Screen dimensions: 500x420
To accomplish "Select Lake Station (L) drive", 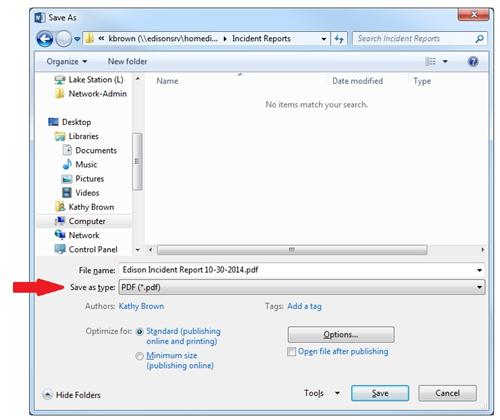I will [89, 80].
